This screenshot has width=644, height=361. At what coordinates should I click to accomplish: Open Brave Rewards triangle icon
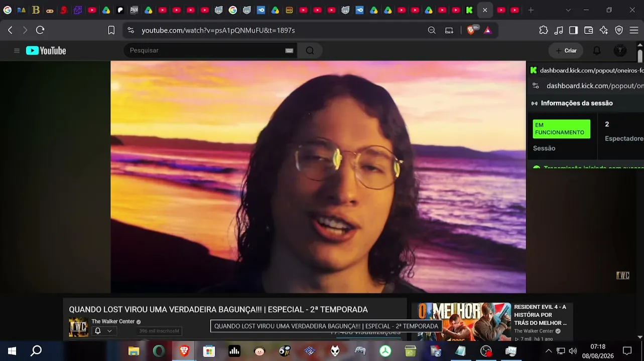pos(488,30)
